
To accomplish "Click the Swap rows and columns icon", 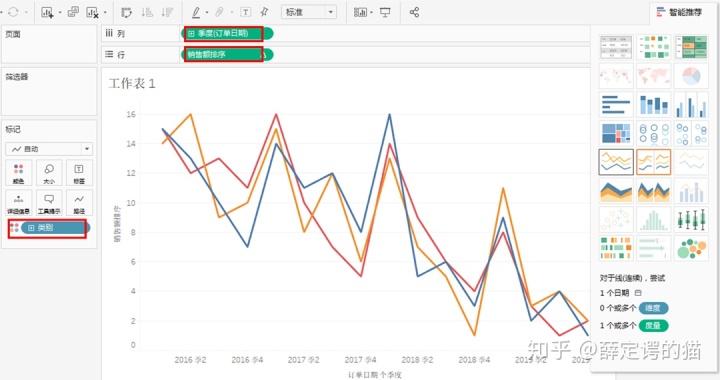I will pyautogui.click(x=126, y=12).
